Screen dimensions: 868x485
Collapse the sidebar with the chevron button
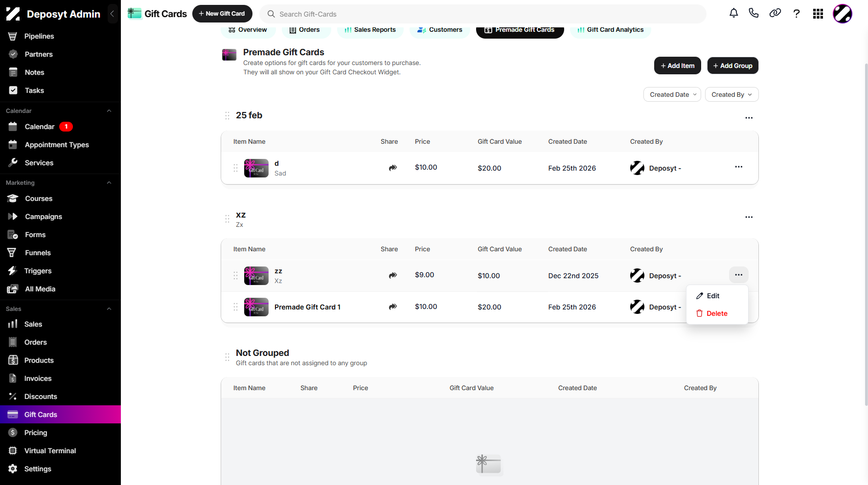point(112,14)
